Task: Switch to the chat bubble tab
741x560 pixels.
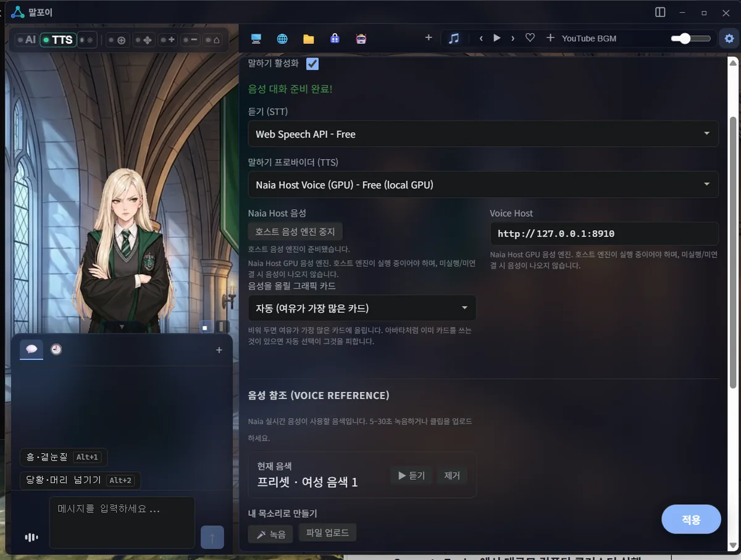Action: (31, 349)
